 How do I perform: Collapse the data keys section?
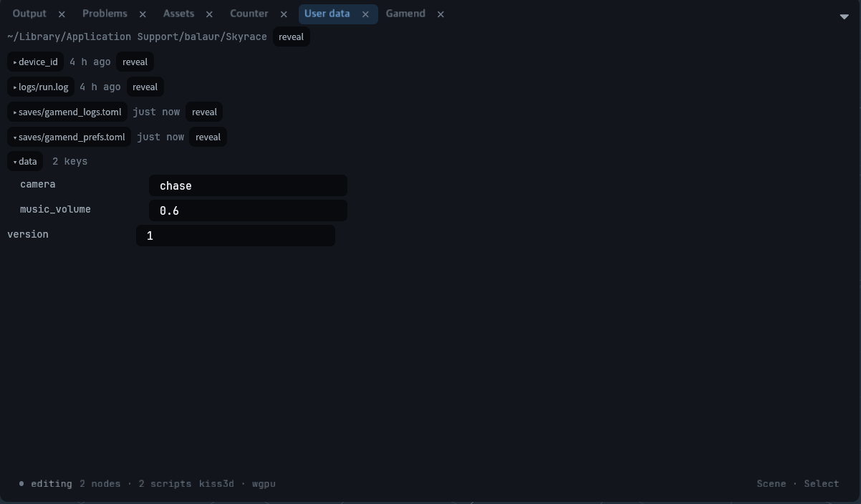pyautogui.click(x=25, y=161)
